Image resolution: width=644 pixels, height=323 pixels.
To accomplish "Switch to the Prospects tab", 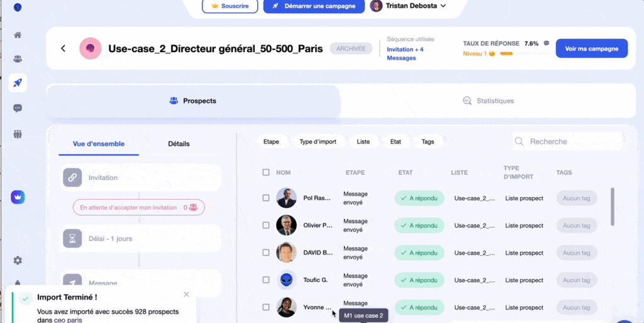I will coord(193,101).
